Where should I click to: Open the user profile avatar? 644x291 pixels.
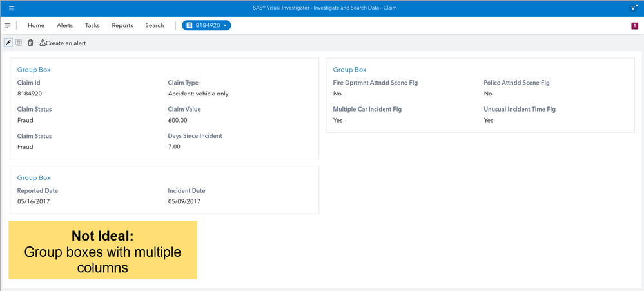point(634,8)
